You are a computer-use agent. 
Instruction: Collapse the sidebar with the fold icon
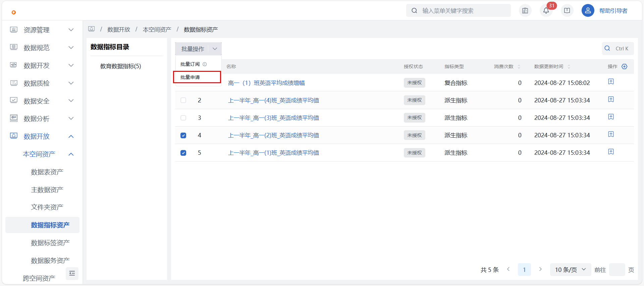point(72,273)
